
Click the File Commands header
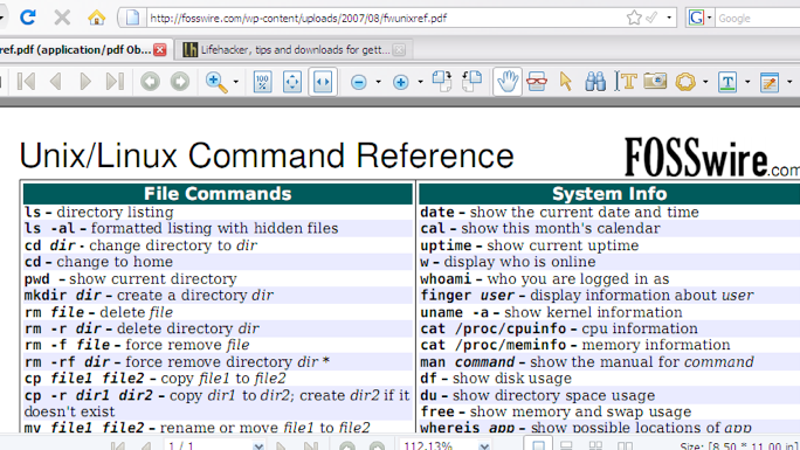(x=218, y=193)
